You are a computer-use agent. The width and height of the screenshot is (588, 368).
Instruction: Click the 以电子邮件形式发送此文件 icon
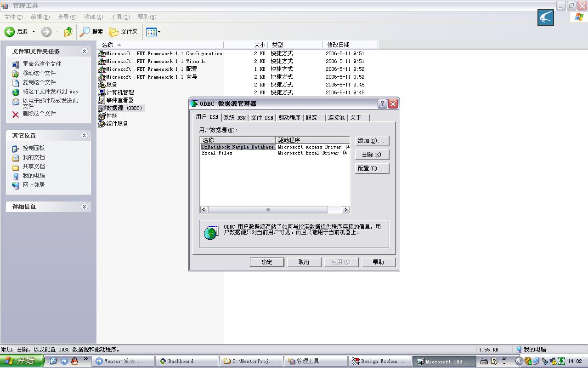(16, 102)
